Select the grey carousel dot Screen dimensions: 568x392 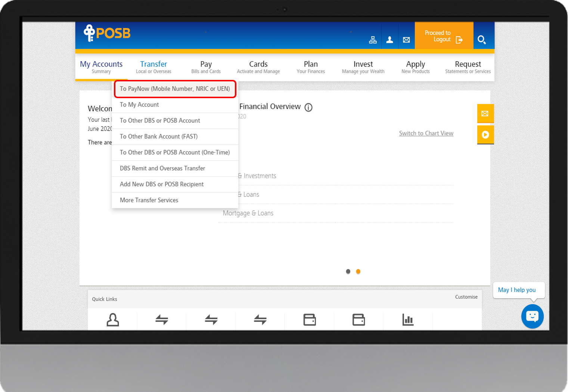pyautogui.click(x=348, y=271)
